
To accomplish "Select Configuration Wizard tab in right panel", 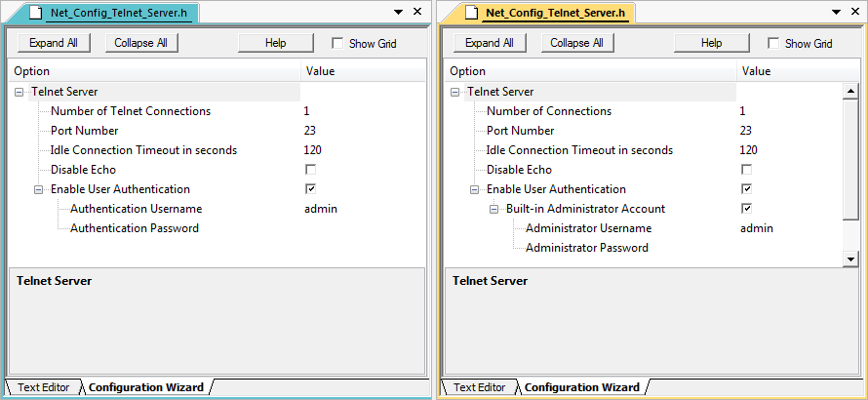I will pyautogui.click(x=582, y=387).
